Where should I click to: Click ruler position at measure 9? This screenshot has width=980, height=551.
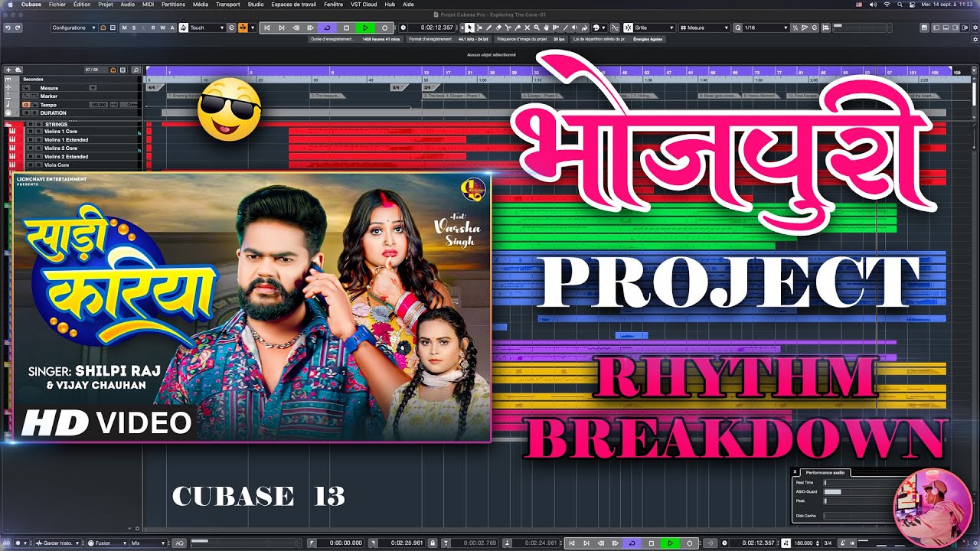(x=332, y=71)
